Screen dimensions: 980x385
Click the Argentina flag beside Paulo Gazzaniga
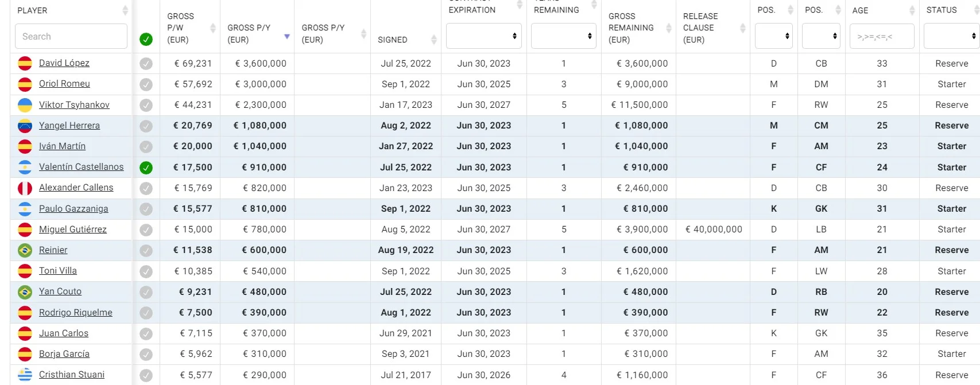(x=25, y=209)
